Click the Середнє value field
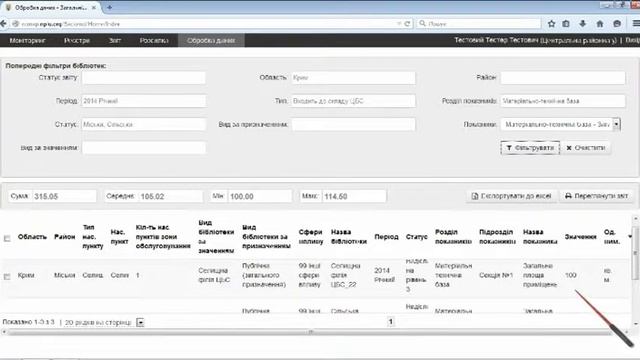Screen dimensions: 640x360 [x=171, y=196]
